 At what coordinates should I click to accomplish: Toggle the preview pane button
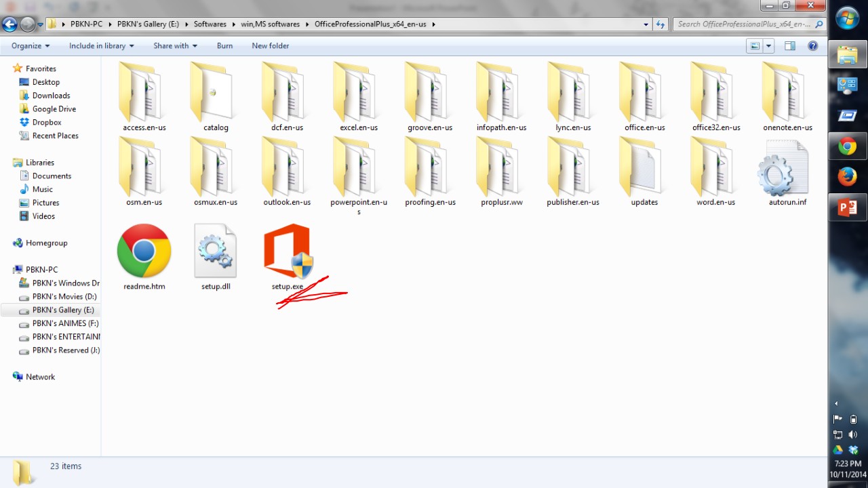(x=790, y=46)
